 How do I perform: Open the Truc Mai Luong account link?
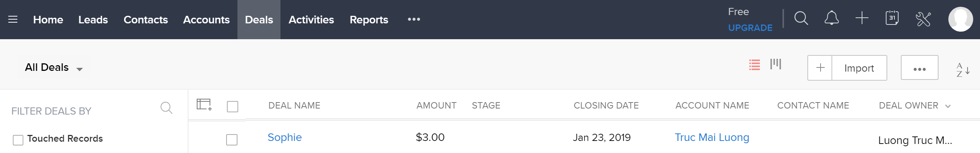coord(712,137)
